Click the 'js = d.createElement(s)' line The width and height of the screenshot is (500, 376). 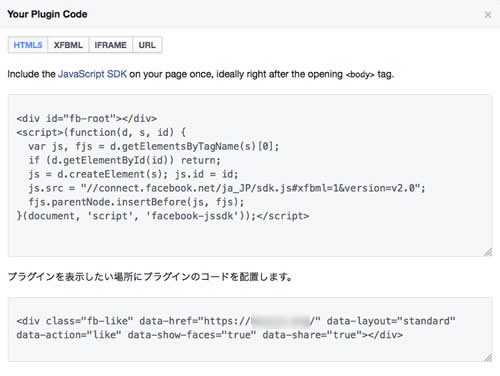(x=133, y=174)
